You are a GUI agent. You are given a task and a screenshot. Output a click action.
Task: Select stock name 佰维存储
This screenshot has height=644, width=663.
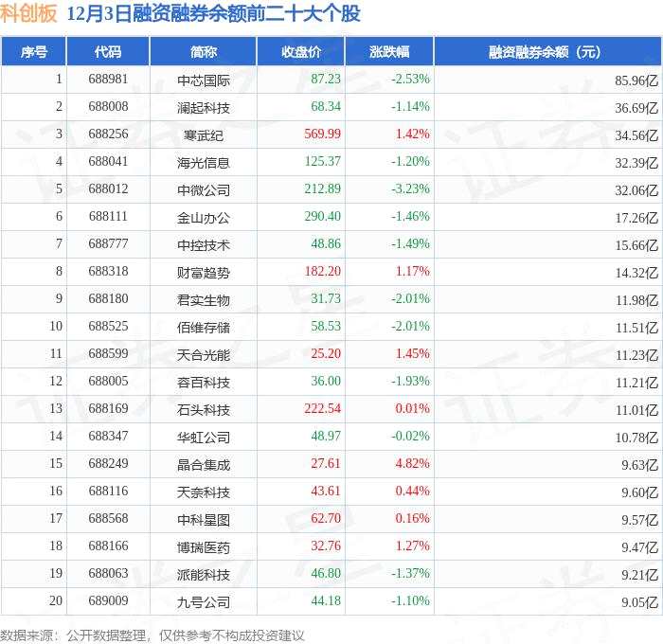click(x=204, y=328)
